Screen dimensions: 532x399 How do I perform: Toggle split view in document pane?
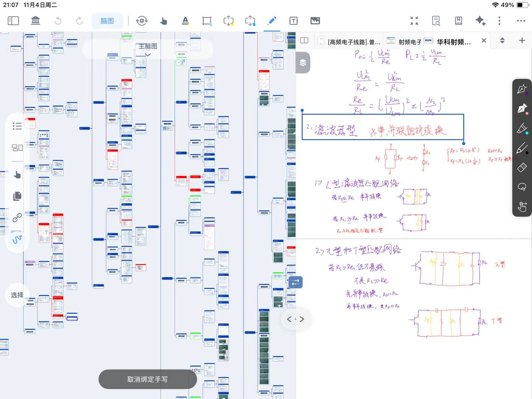click(304, 40)
